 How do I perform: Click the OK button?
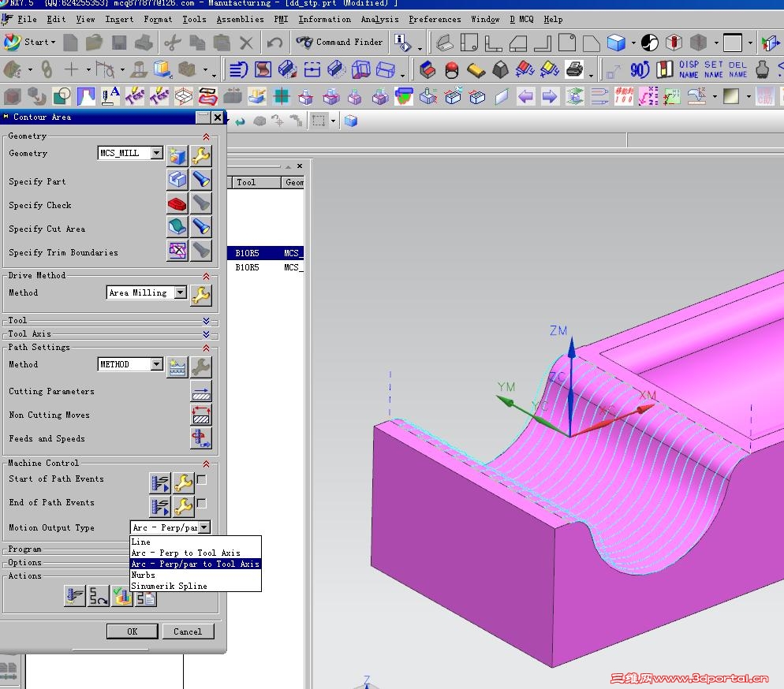click(132, 631)
